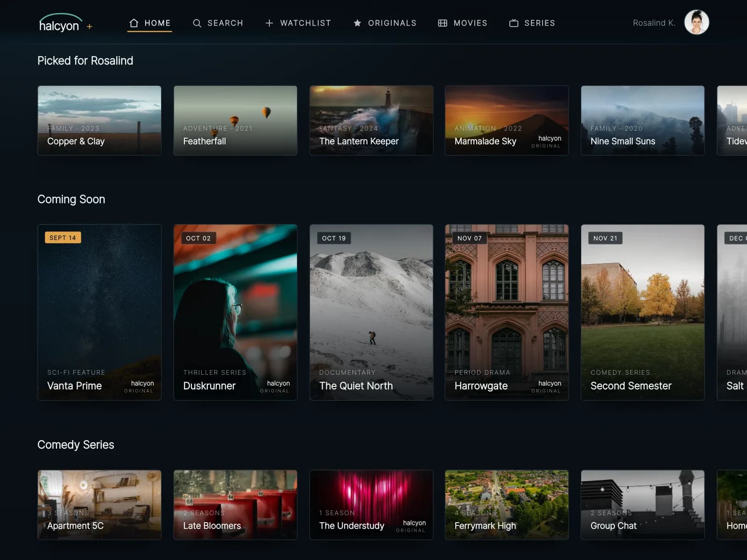Click the Halcyon+ logo

click(x=66, y=23)
